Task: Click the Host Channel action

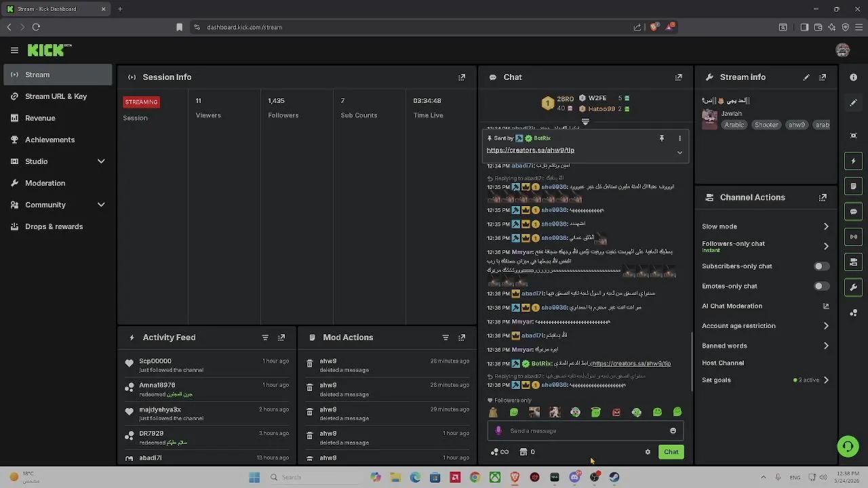Action: tap(723, 363)
